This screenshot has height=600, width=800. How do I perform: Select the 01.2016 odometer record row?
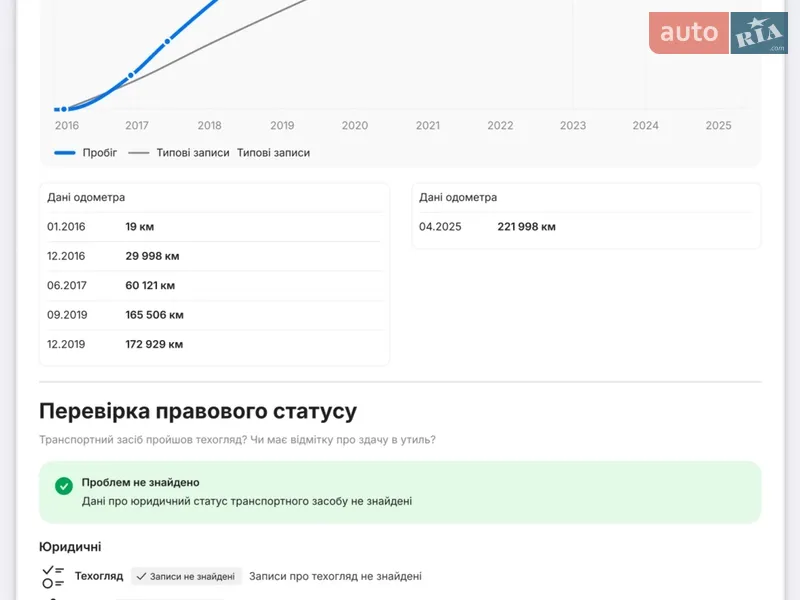[x=214, y=227]
